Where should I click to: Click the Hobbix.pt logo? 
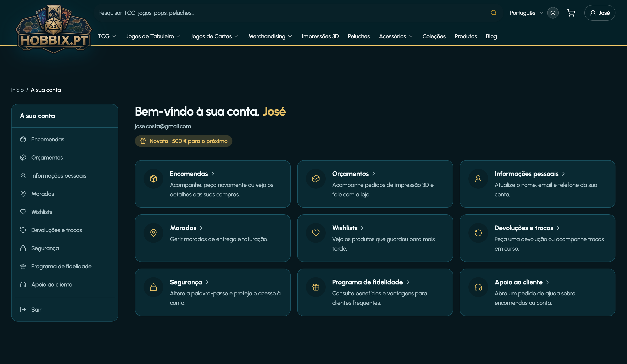(53, 29)
